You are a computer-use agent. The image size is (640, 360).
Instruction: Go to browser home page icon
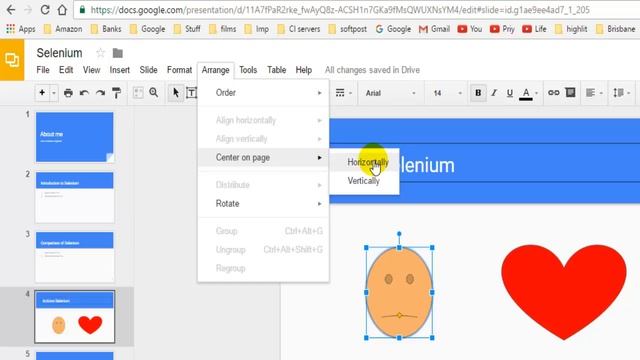(x=62, y=10)
